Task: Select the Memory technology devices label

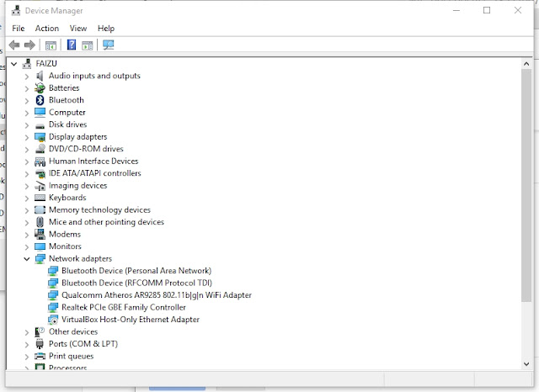Action: (x=99, y=209)
